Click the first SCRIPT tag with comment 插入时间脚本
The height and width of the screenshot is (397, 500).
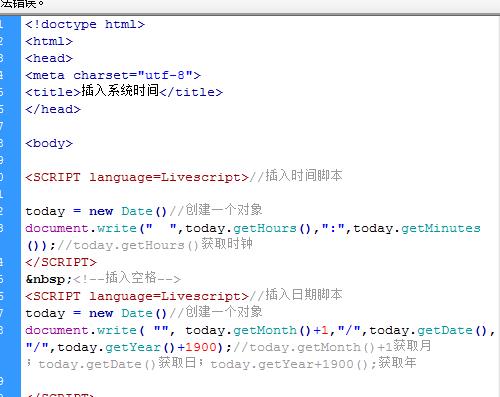coord(184,176)
